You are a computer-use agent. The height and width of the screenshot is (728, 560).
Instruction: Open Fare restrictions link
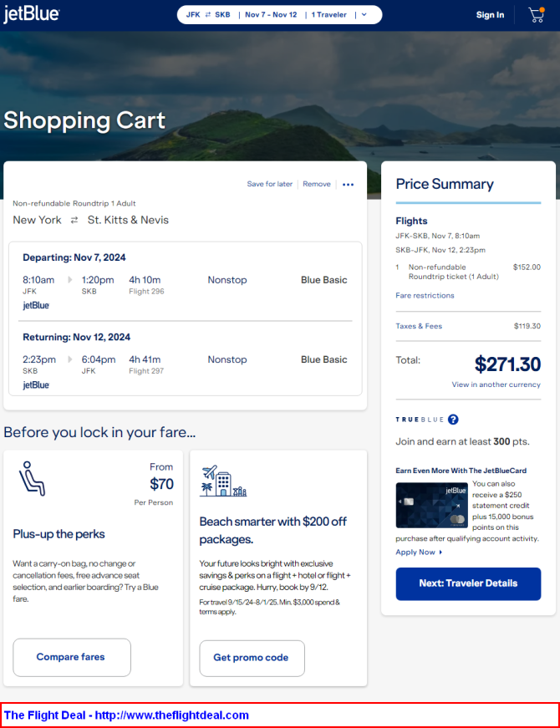(x=425, y=295)
